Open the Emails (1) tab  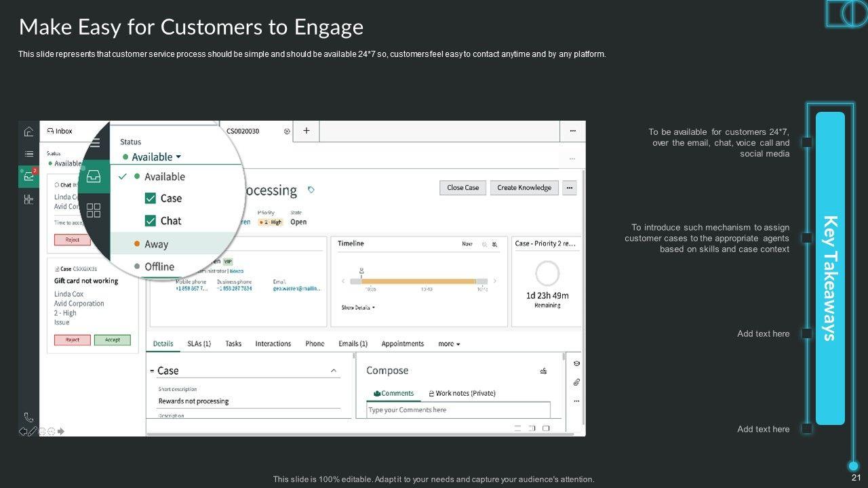[353, 344]
